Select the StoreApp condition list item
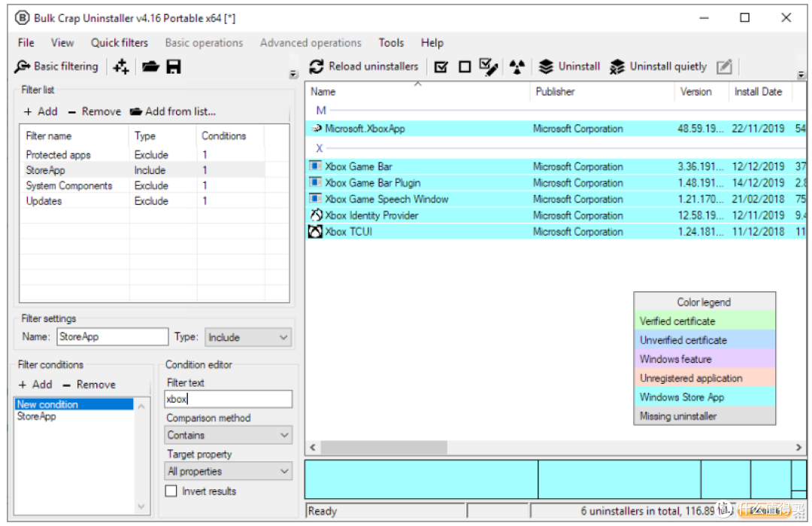Image resolution: width=812 pixels, height=526 pixels. tap(74, 416)
